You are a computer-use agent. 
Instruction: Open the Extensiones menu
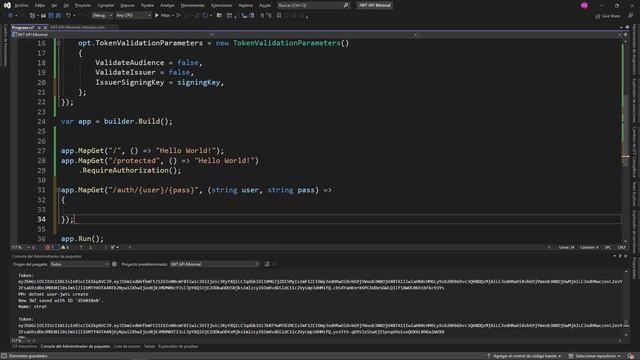point(221,5)
